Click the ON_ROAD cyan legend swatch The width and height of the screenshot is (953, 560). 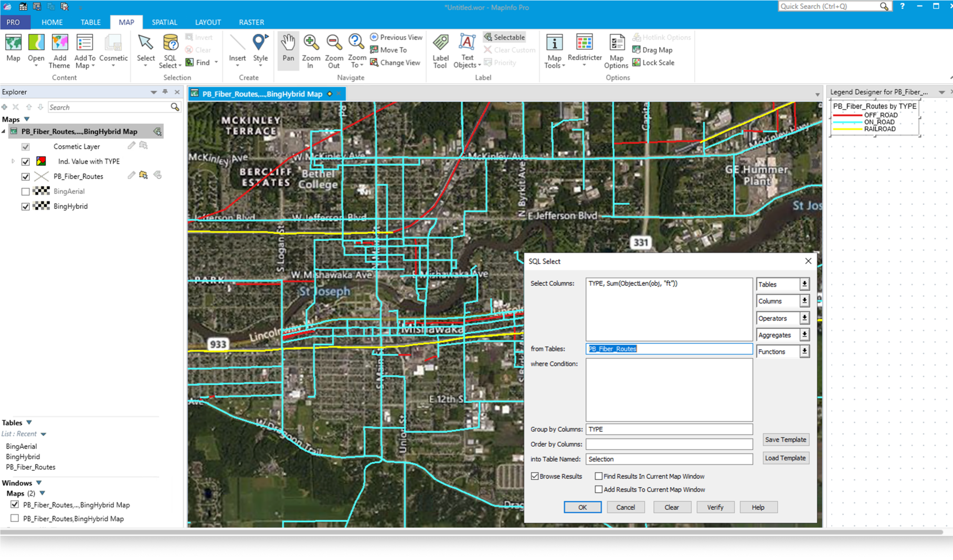848,122
